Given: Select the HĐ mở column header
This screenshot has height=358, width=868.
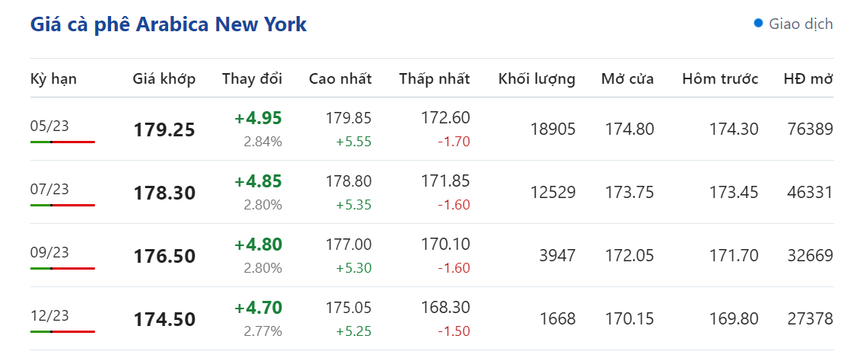Looking at the screenshot, I should tap(808, 79).
